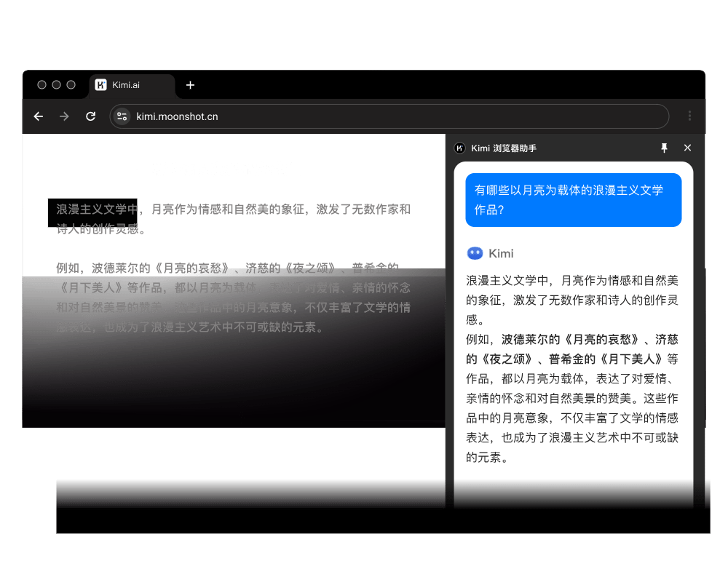728x582 pixels.
Task: Open a new tab with the plus button
Action: (190, 85)
